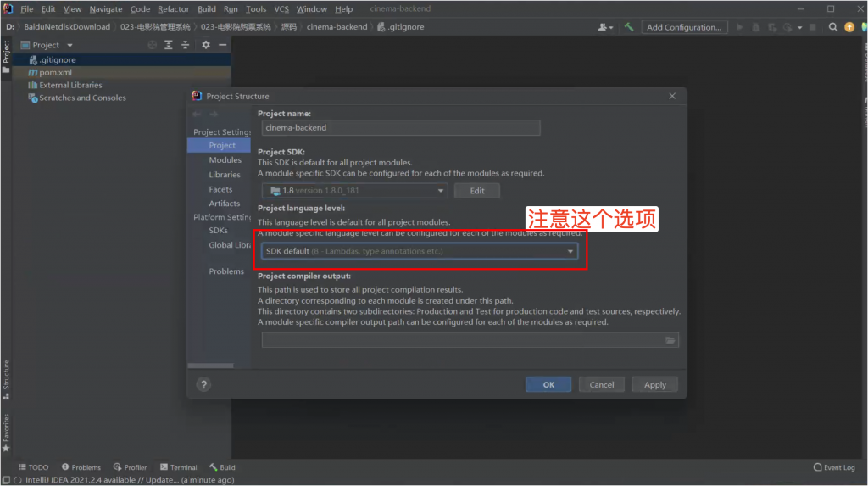This screenshot has width=868, height=486.
Task: Select Project in Project Structure sidebar
Action: (220, 145)
